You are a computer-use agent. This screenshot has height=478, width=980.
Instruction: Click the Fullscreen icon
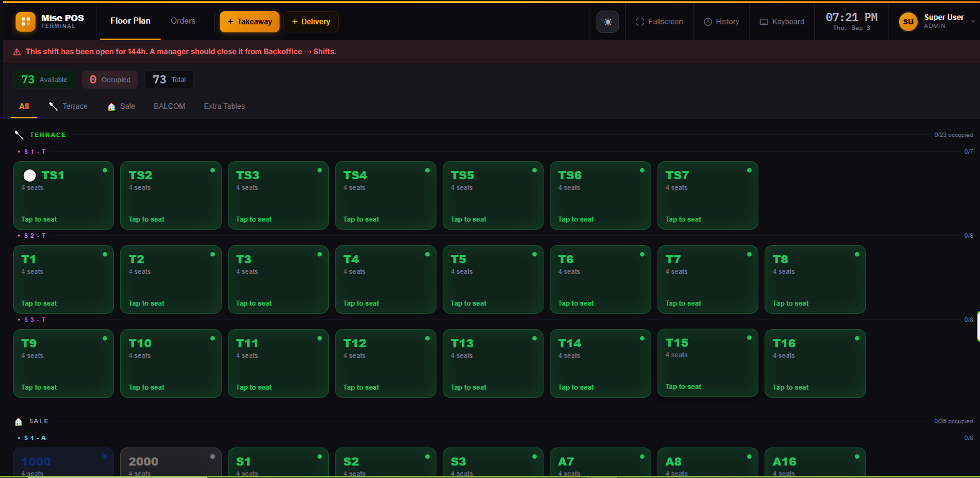coord(640,22)
